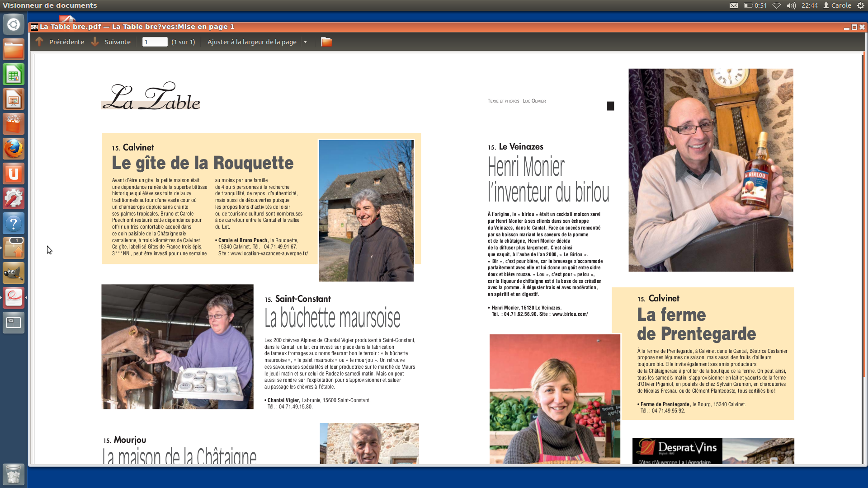This screenshot has height=488, width=868.
Task: Select 'Ajuster à la largeur de la page'
Action: click(252, 42)
